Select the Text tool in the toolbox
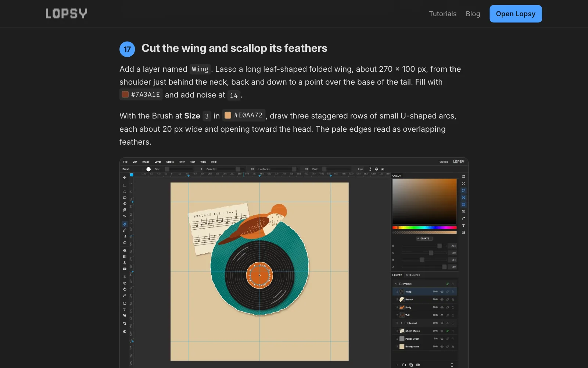This screenshot has width=588, height=368. 125,309
